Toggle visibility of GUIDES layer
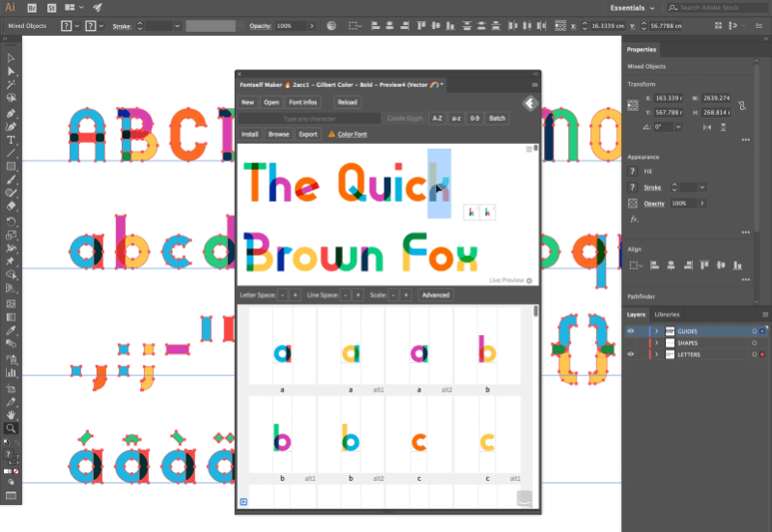Viewport: 772px width, 532px height. click(x=631, y=331)
